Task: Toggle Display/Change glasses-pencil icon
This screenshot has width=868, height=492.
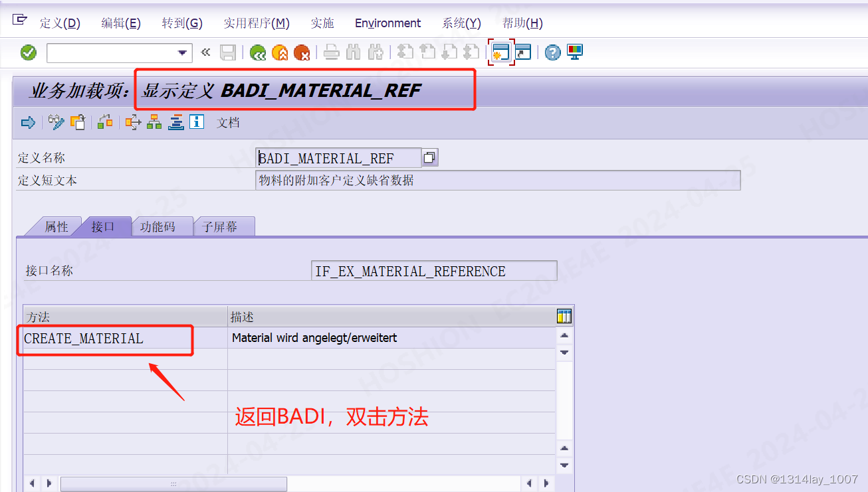Action: 56,122
